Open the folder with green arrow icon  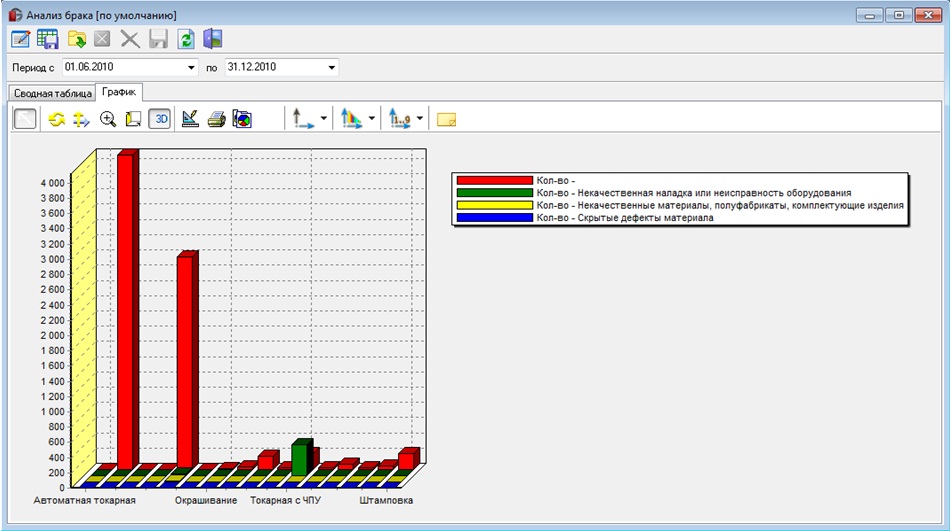[x=76, y=39]
